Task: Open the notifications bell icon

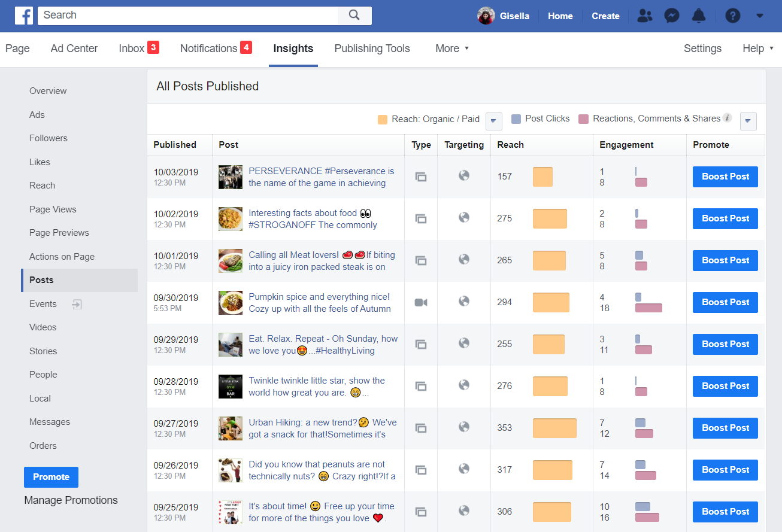Action: tap(698, 16)
